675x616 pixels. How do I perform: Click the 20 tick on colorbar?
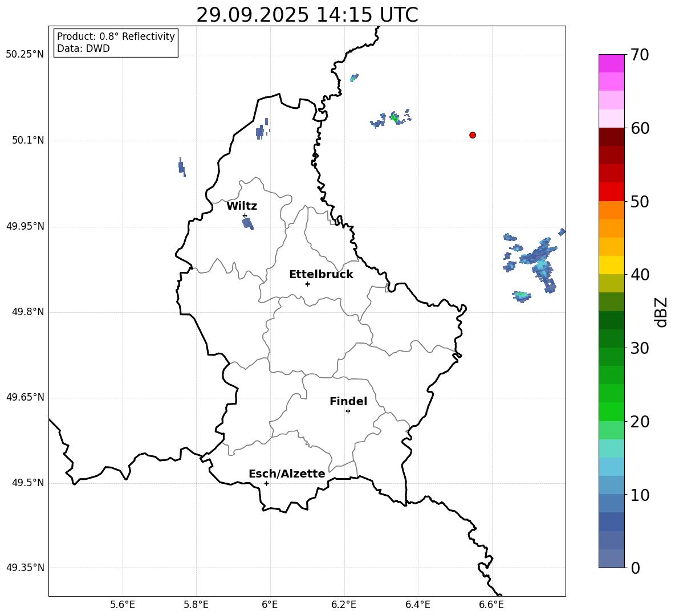[640, 422]
